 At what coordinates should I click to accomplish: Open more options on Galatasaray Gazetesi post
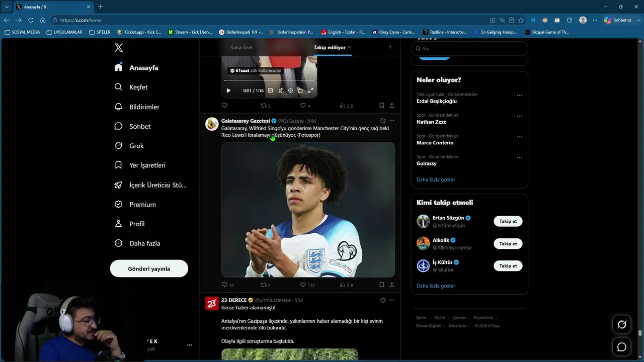[x=392, y=121]
